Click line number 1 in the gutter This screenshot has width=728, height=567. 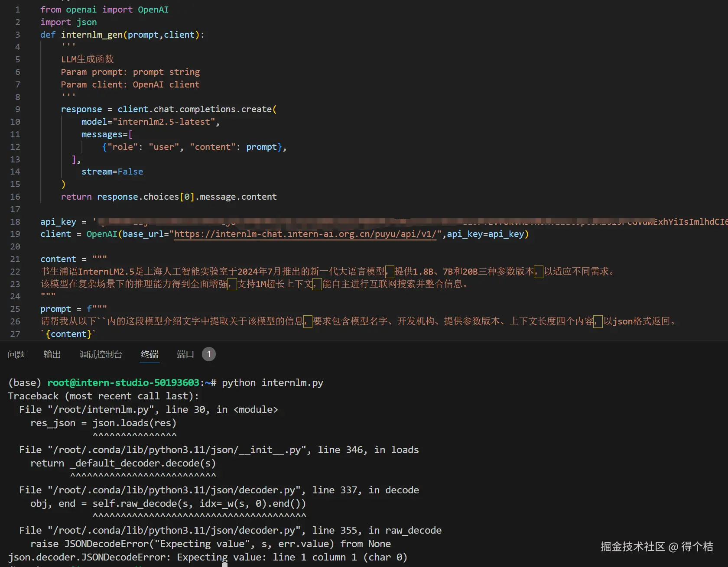[x=18, y=10]
